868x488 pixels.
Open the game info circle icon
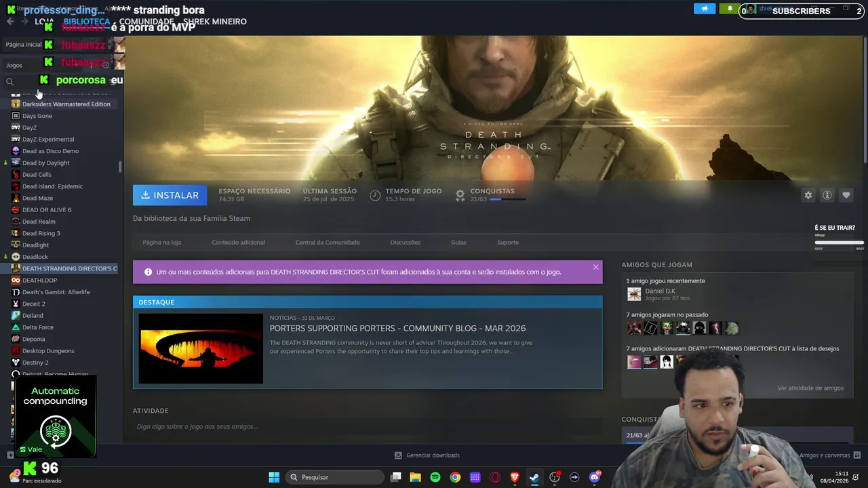pyautogui.click(x=827, y=195)
